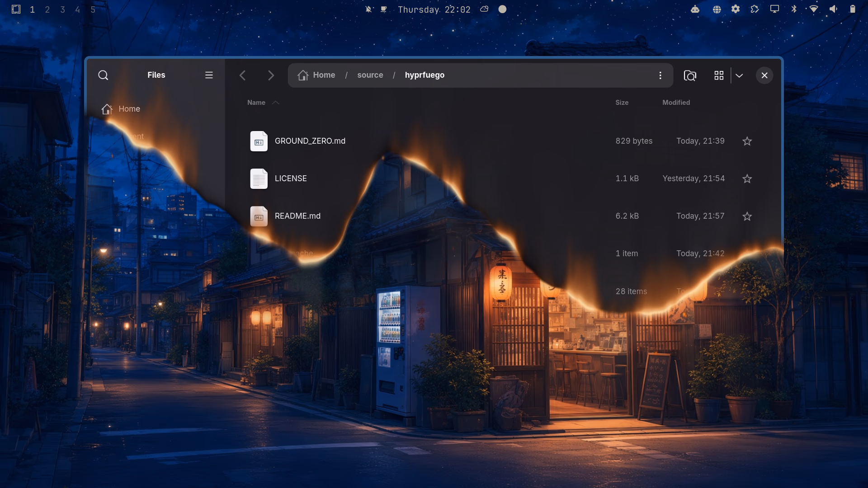Go forward with the right arrow
Viewport: 868px width, 488px height.
point(271,75)
